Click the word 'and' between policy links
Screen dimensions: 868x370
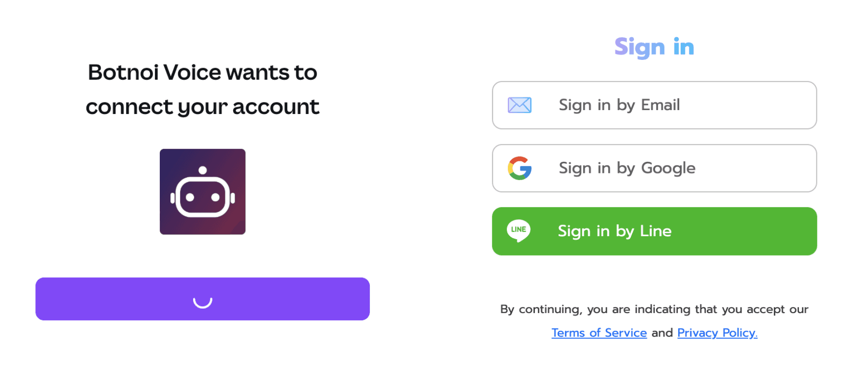[x=662, y=333]
